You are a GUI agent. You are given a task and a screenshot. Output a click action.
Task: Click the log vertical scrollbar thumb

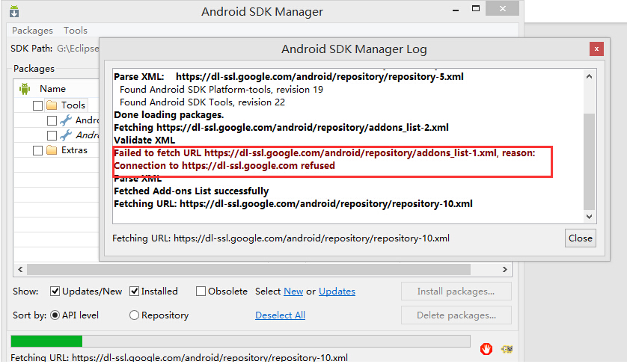click(589, 161)
